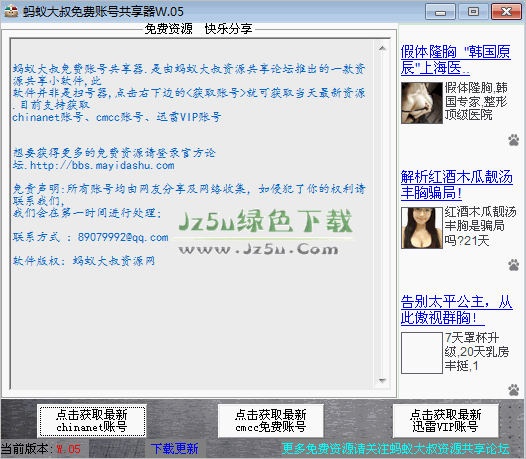526x459 pixels.
Task: Click the 软件版权: 蚂蚁大叔资源网 line
Action: (84, 261)
